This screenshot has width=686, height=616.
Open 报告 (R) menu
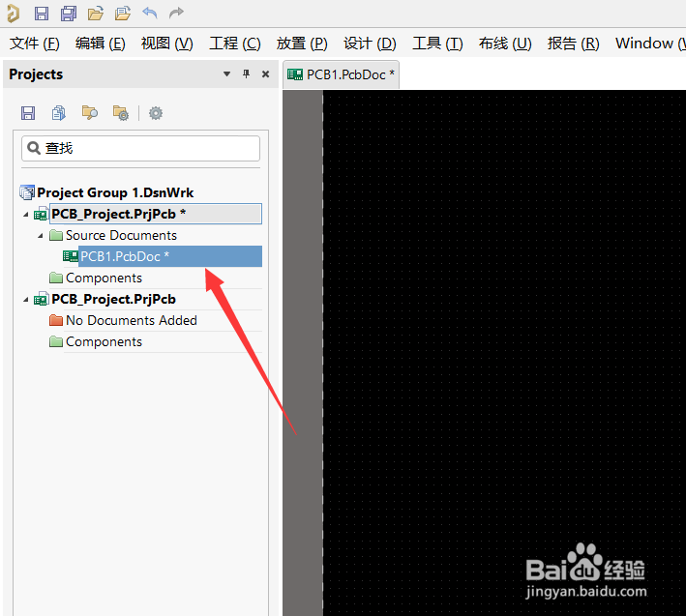click(x=573, y=44)
